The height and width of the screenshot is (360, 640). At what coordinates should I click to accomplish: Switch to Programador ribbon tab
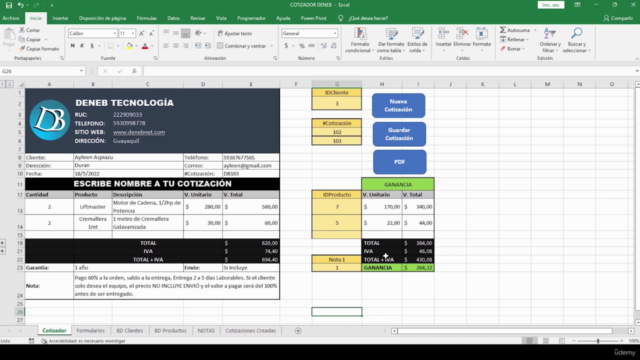pyautogui.click(x=251, y=18)
